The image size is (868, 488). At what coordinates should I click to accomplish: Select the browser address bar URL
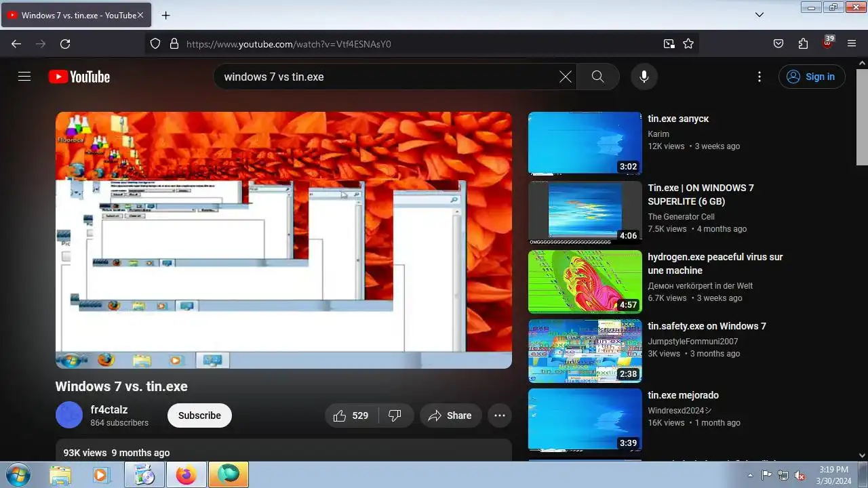click(289, 44)
